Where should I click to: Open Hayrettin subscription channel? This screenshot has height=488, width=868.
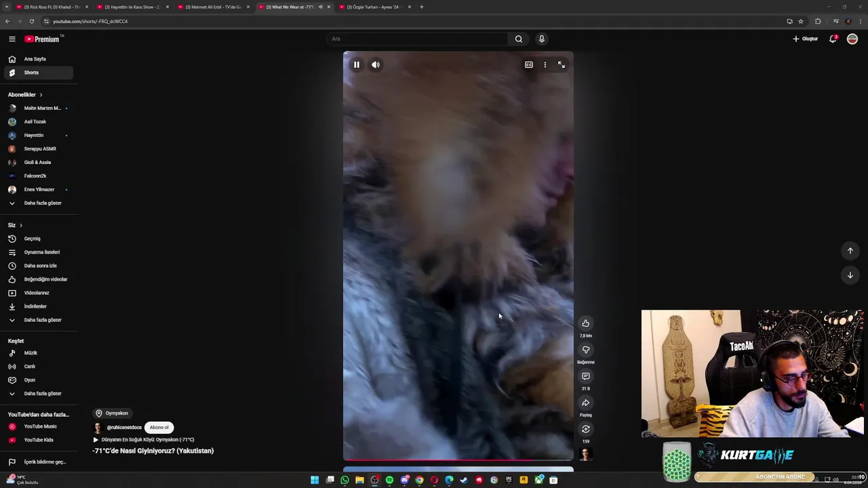pos(38,136)
